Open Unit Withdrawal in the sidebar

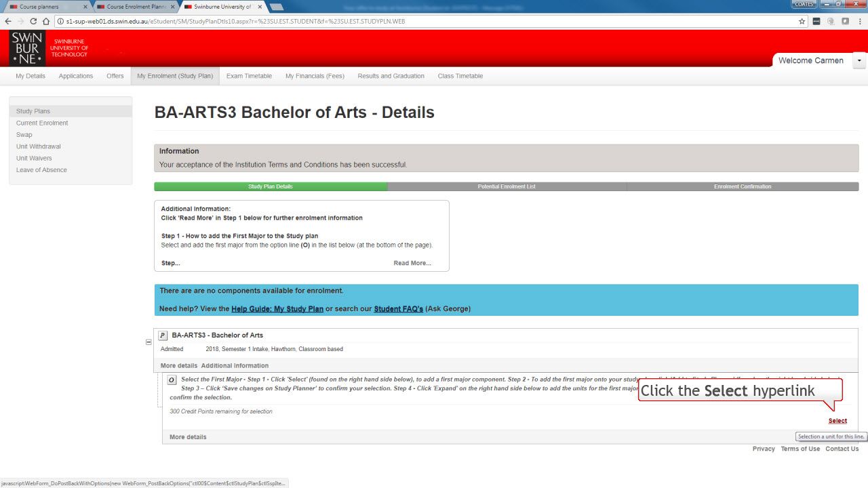tap(39, 146)
